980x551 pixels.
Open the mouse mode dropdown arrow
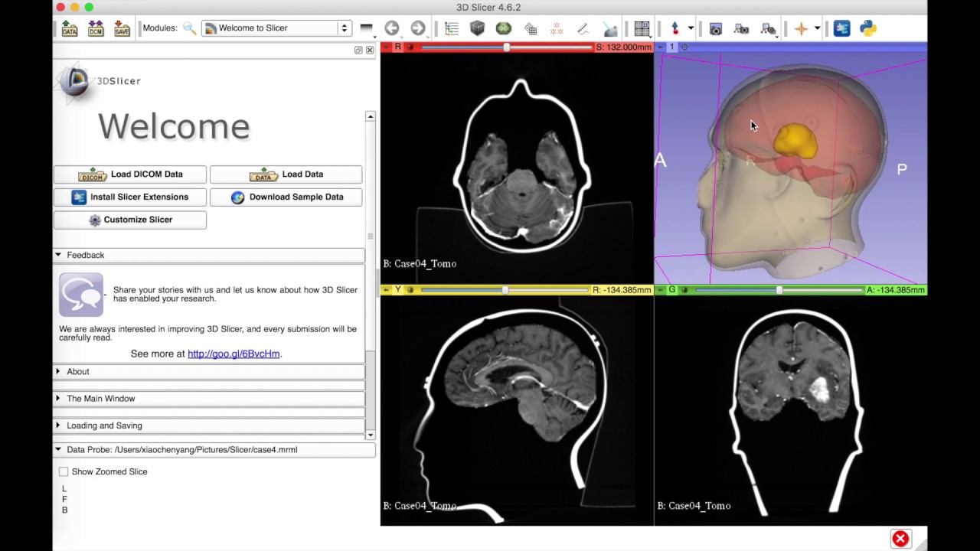point(691,28)
